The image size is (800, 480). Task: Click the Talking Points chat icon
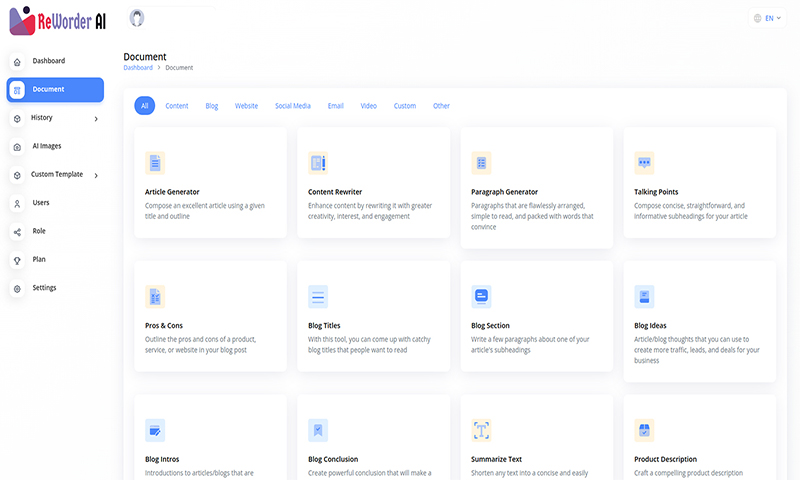[644, 163]
